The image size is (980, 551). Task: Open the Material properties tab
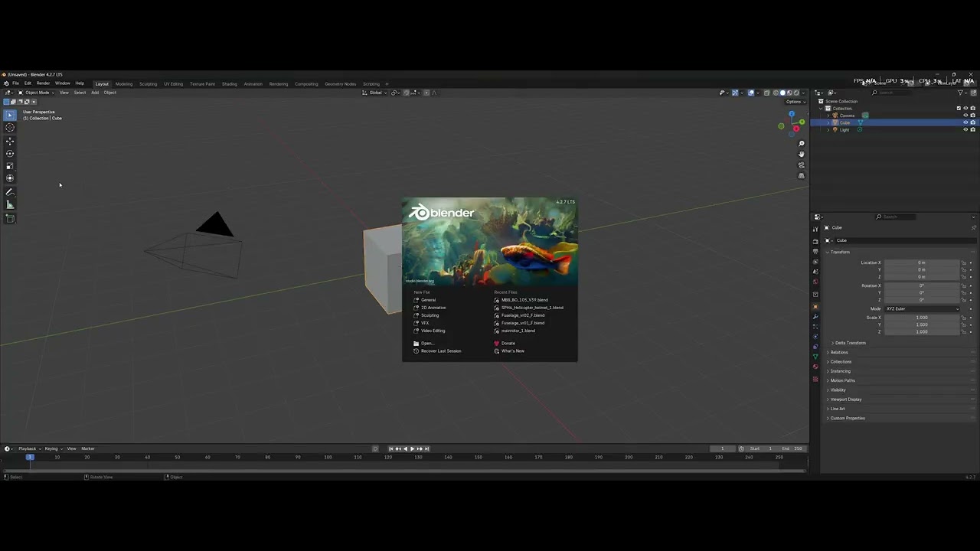click(x=815, y=367)
